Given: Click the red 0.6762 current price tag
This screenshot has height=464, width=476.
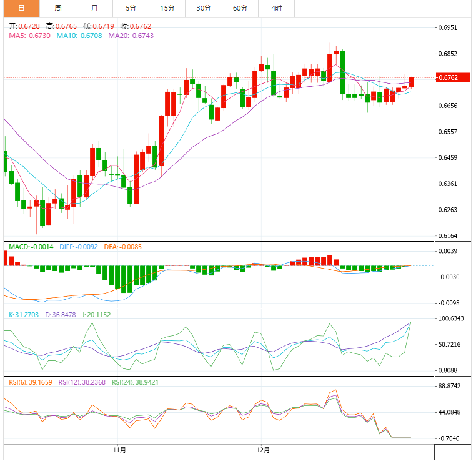Looking at the screenshot, I should click(x=449, y=78).
